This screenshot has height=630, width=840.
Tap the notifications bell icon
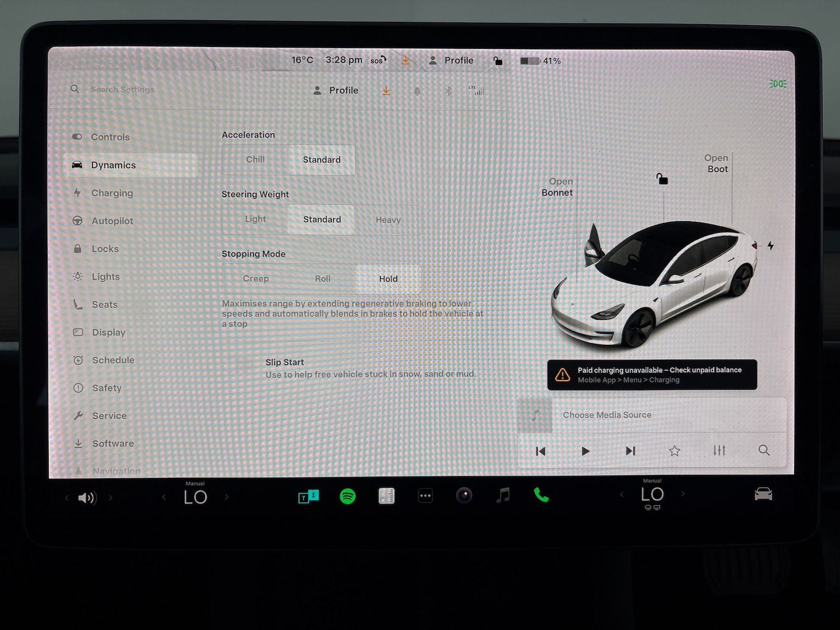coord(418,91)
